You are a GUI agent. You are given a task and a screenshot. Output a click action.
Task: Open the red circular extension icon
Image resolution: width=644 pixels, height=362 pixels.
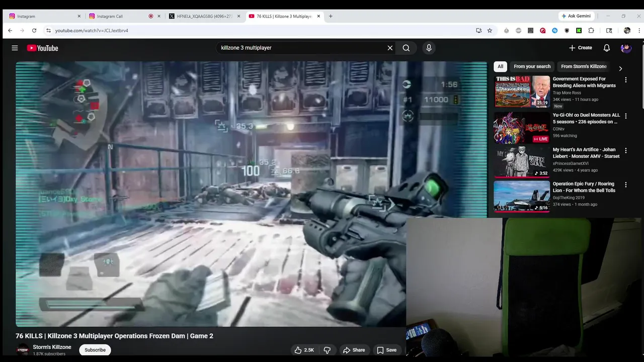point(543,31)
